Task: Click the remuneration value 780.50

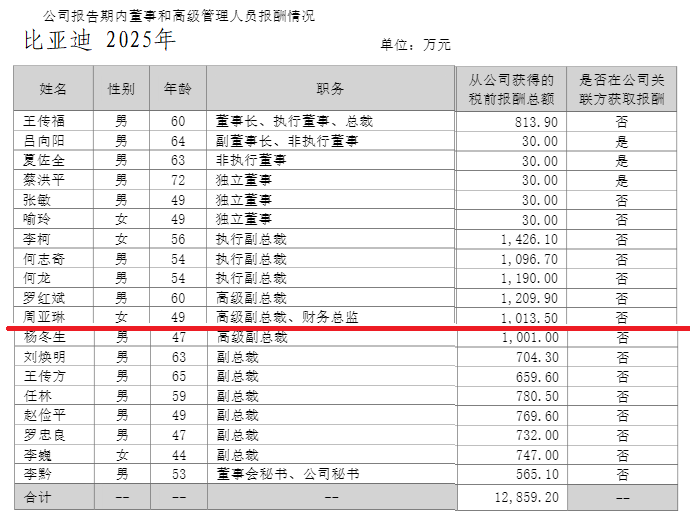Action: (537, 396)
